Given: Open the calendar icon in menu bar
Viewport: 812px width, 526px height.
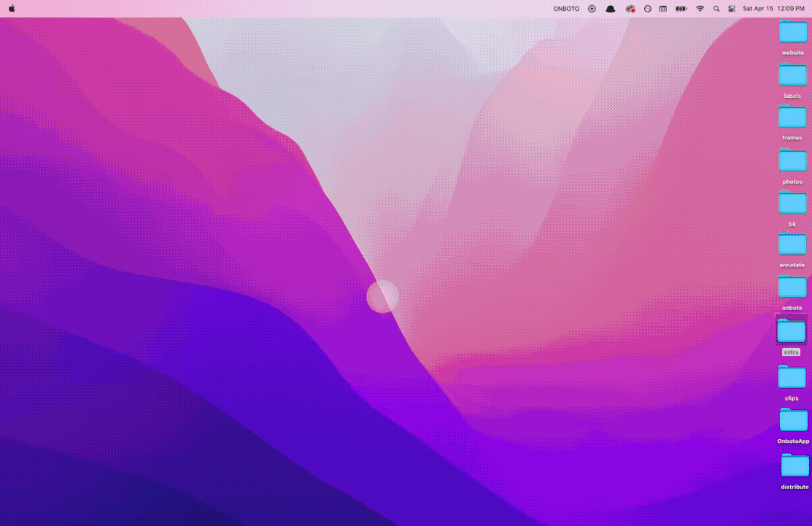Looking at the screenshot, I should [663, 9].
